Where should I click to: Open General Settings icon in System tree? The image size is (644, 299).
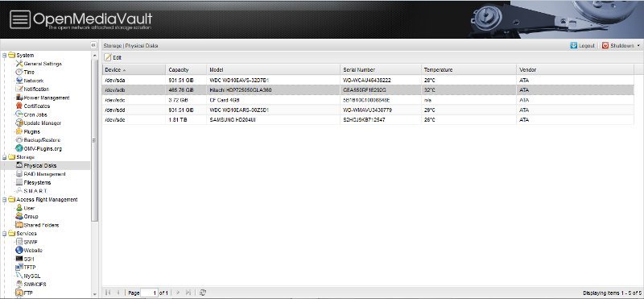pyautogui.click(x=19, y=64)
